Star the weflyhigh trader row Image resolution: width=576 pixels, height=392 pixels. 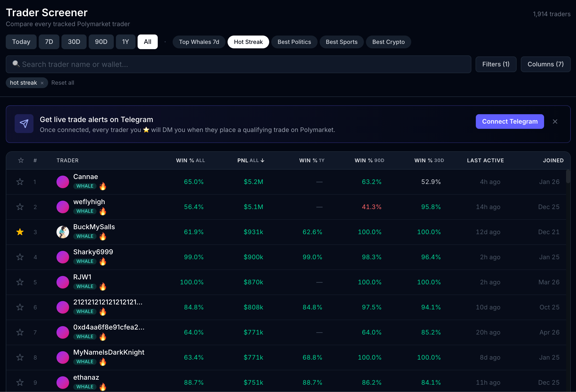point(20,207)
